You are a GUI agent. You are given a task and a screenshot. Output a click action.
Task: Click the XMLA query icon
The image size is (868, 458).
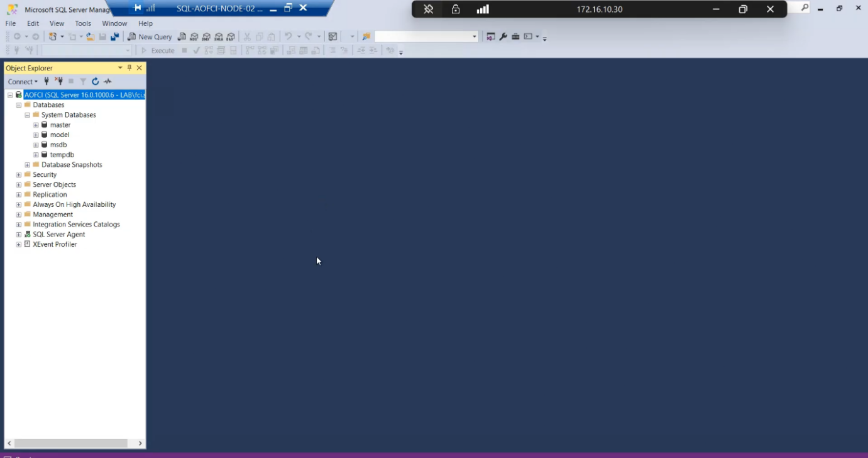tap(219, 36)
